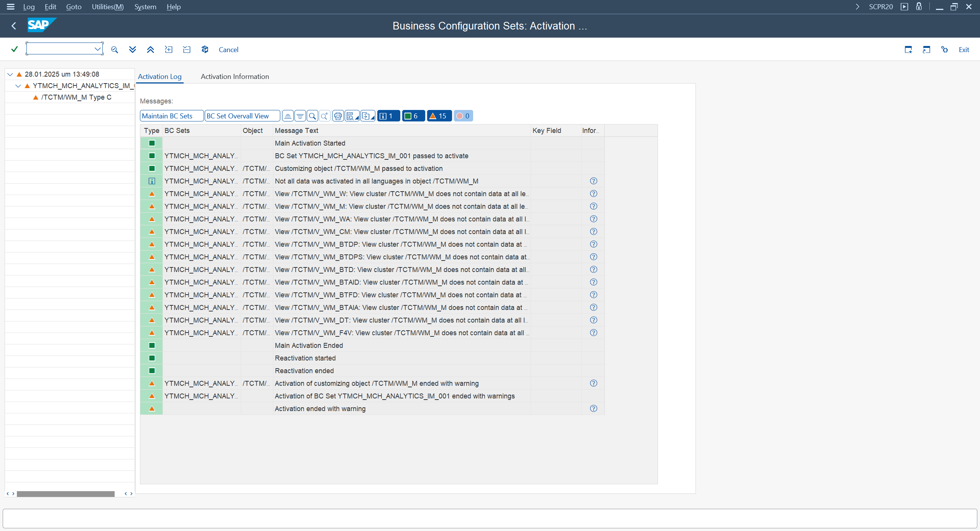Click the Print icon in messages toolbar
Image resolution: width=980 pixels, height=531 pixels.
click(x=338, y=116)
